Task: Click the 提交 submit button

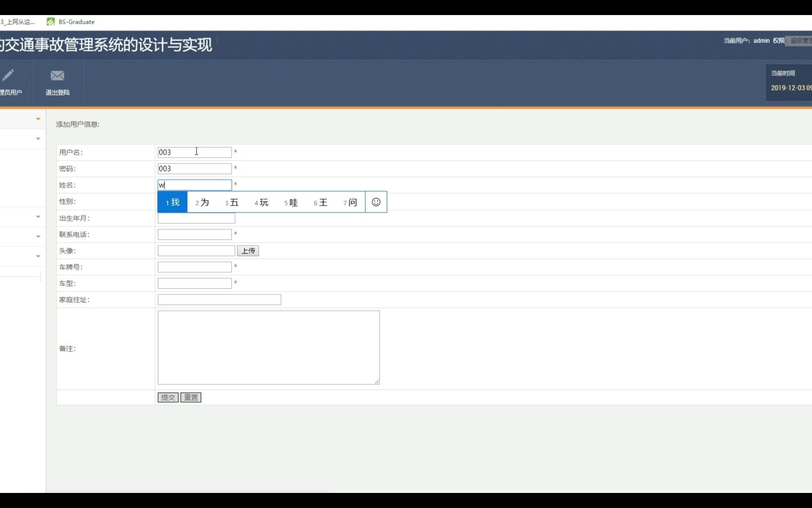Action: [x=168, y=397]
